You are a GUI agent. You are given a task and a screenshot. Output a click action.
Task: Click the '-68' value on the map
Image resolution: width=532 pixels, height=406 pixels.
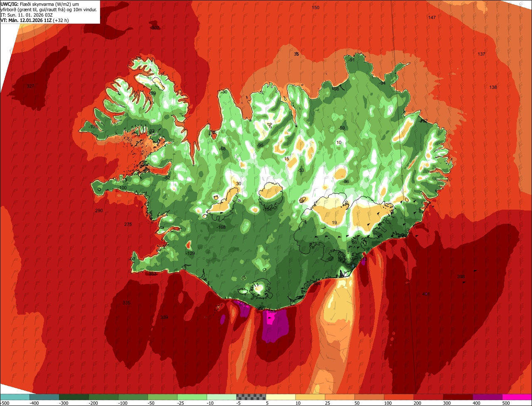[x=222, y=149]
